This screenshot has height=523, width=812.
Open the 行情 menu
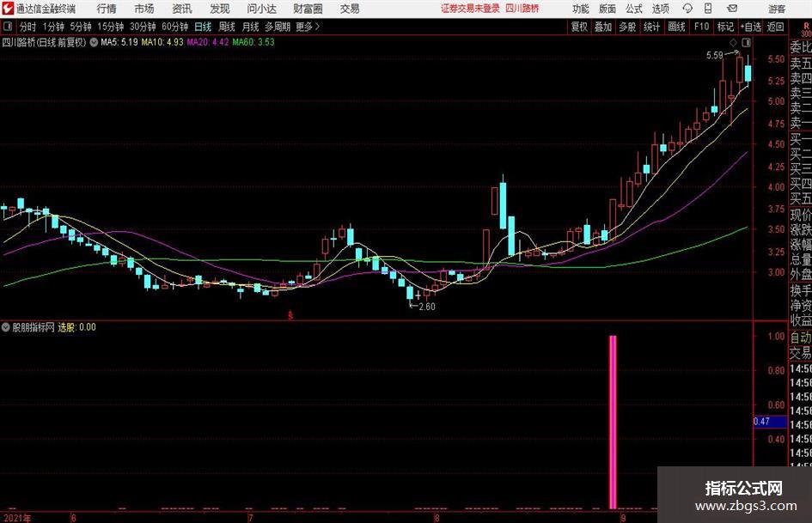107,9
